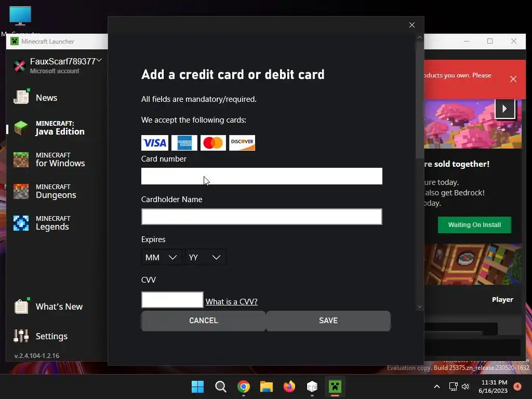Select Minecraft: Java Edition in sidebar
Image resolution: width=532 pixels, height=399 pixels.
[x=60, y=128]
